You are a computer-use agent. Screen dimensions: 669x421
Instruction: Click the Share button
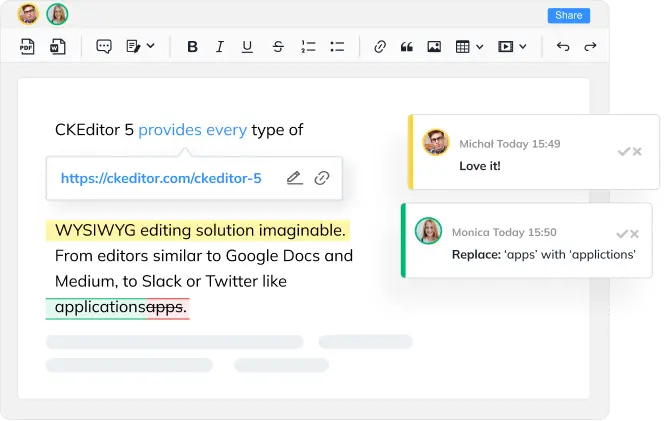(x=569, y=15)
